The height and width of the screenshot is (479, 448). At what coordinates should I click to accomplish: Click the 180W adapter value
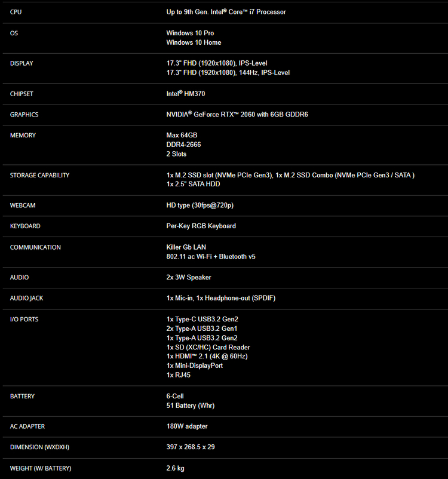click(x=187, y=426)
